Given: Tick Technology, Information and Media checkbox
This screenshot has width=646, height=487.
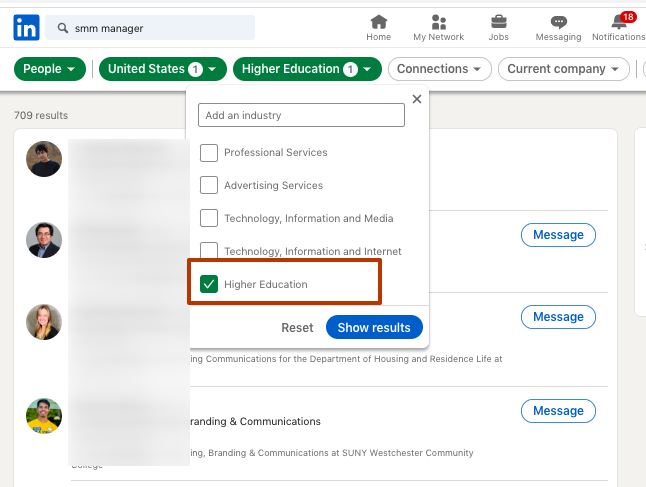Looking at the screenshot, I should pos(209,218).
